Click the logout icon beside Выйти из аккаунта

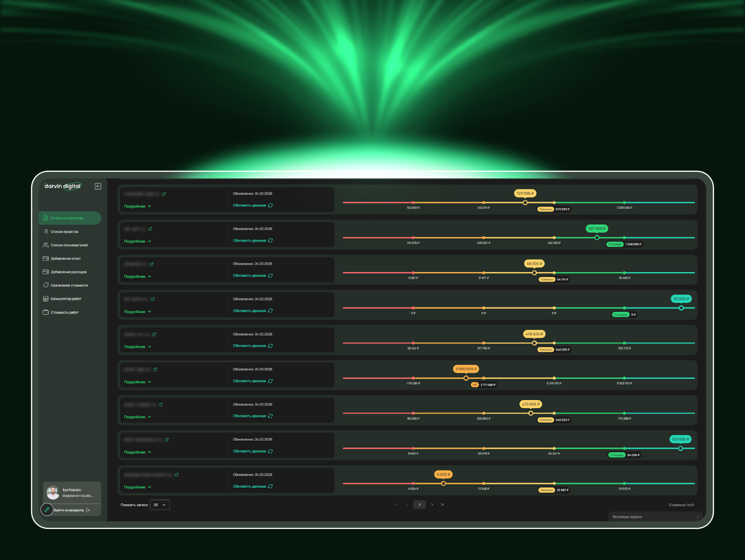[x=88, y=510]
